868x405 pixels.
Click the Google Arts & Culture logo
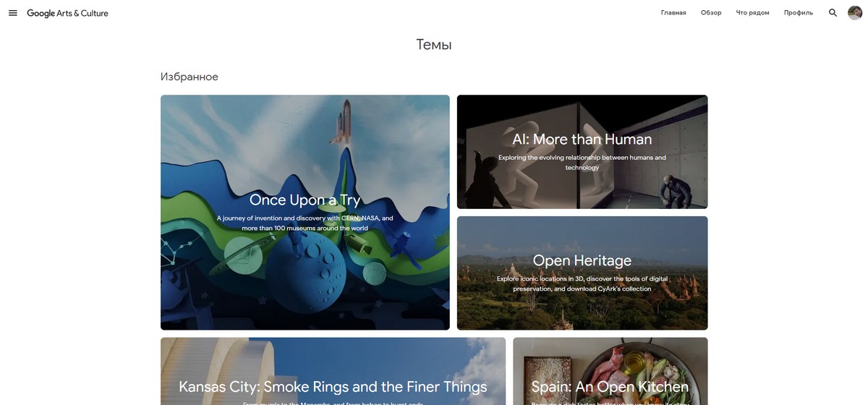pyautogui.click(x=67, y=13)
